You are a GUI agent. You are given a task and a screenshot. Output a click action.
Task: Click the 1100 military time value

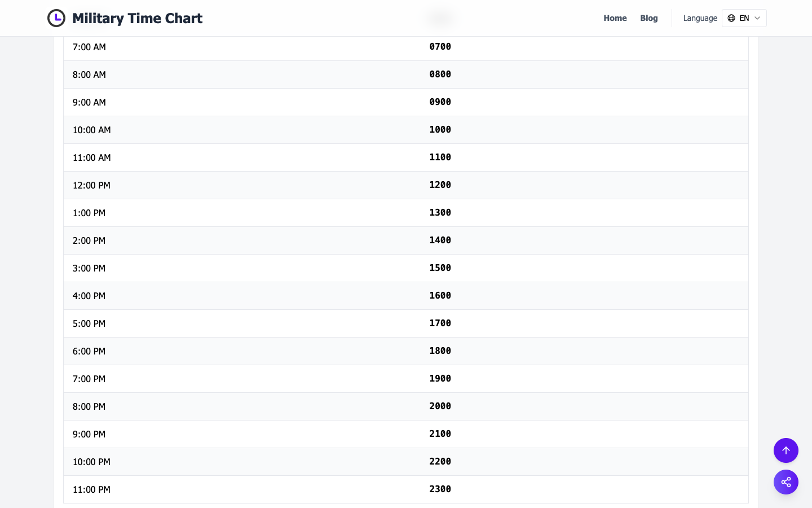[x=440, y=157]
